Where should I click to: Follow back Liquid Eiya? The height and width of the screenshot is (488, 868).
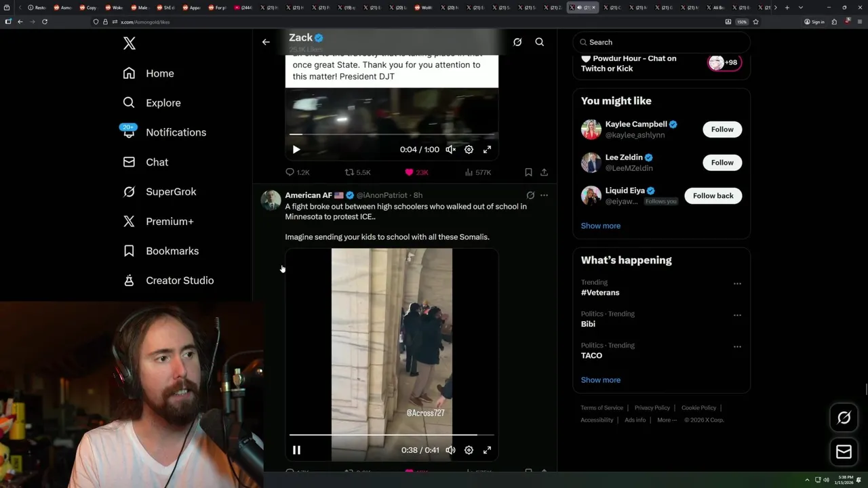click(x=713, y=196)
